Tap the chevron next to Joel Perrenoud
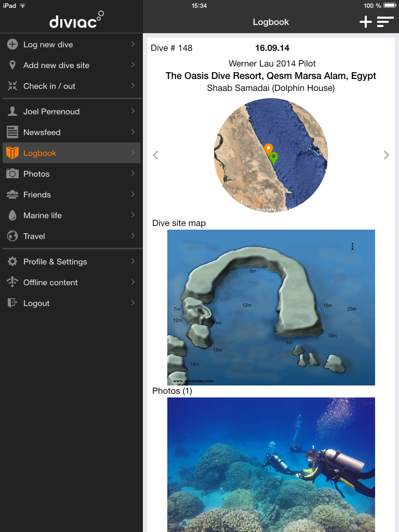Viewport: 399px width, 532px height. (133, 111)
